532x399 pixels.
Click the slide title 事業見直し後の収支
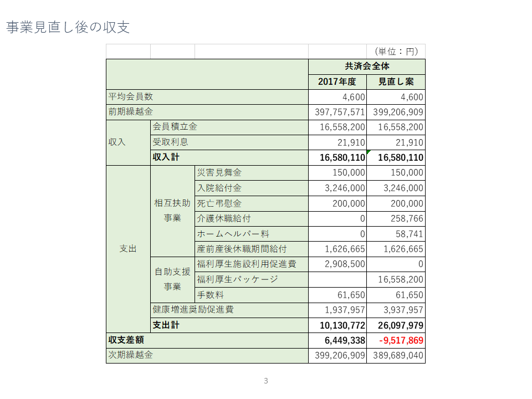(68, 27)
